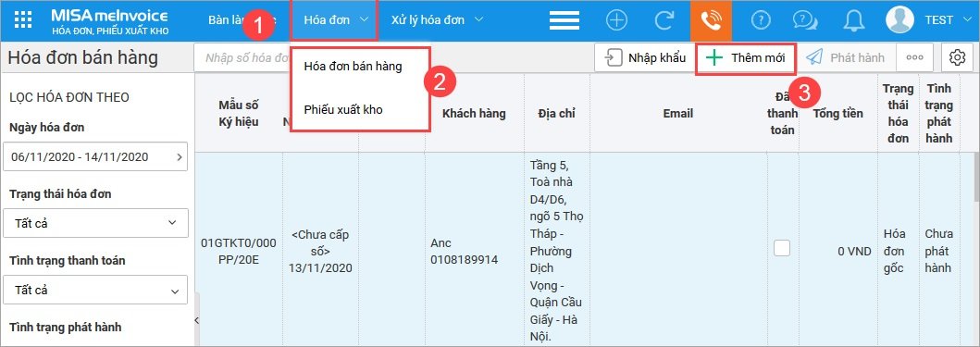This screenshot has height=347, width=980.
Task: Click the Địa chỉ column header
Action: coord(556,113)
